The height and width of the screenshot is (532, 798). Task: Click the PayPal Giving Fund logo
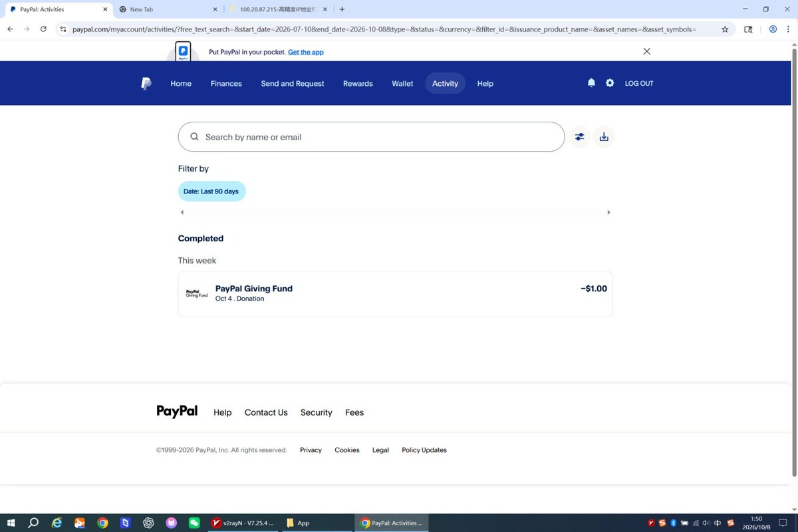click(x=197, y=294)
